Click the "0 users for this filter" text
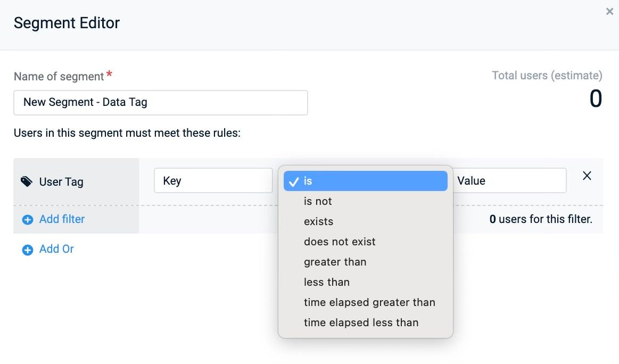 coord(541,219)
